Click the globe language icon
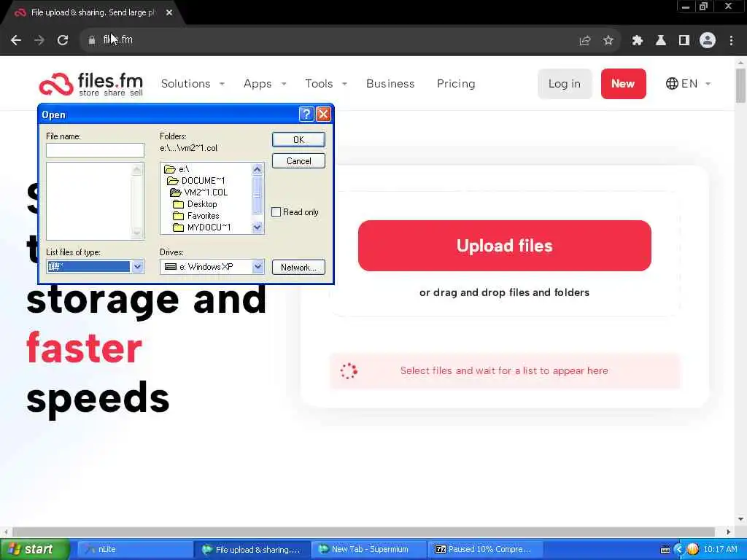747x560 pixels. tap(672, 84)
